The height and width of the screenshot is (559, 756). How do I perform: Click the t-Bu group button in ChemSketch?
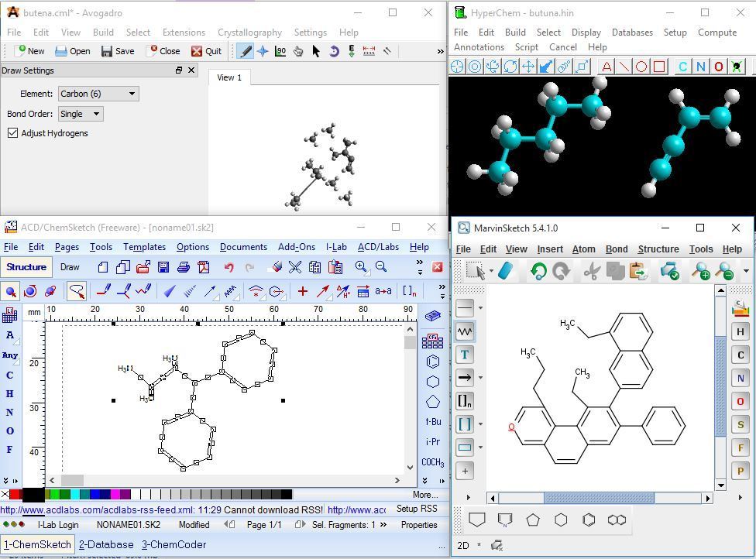[433, 422]
